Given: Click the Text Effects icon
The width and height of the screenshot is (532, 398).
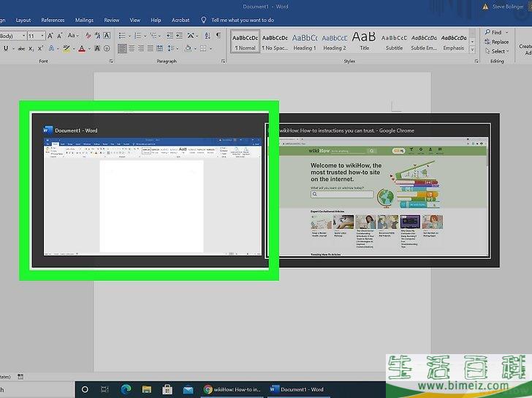Looking at the screenshot, I should (51, 48).
